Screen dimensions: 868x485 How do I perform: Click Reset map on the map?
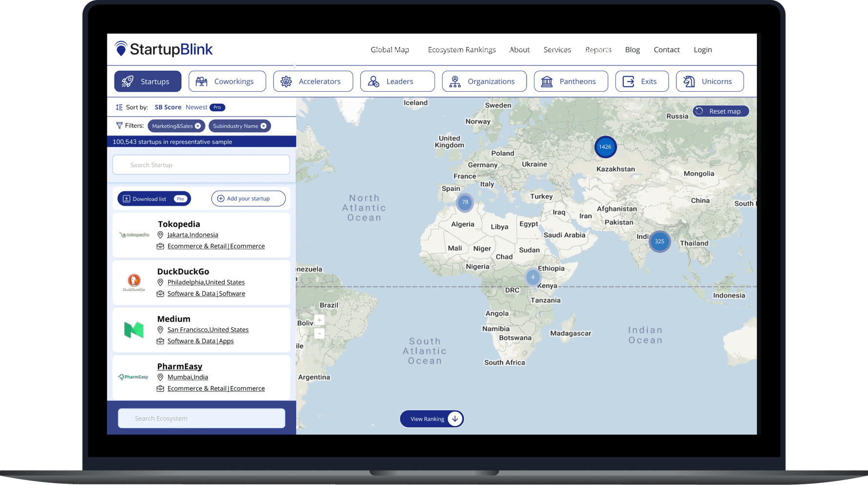(721, 111)
